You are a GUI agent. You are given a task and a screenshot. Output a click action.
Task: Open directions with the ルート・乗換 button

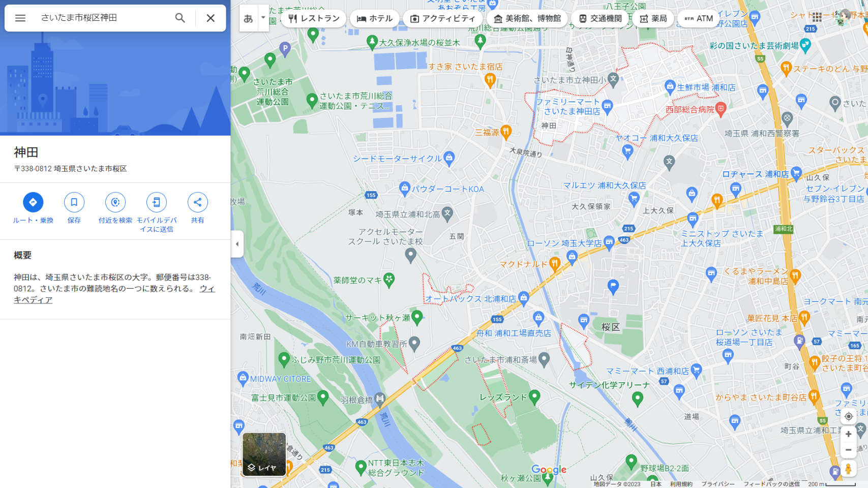[33, 202]
